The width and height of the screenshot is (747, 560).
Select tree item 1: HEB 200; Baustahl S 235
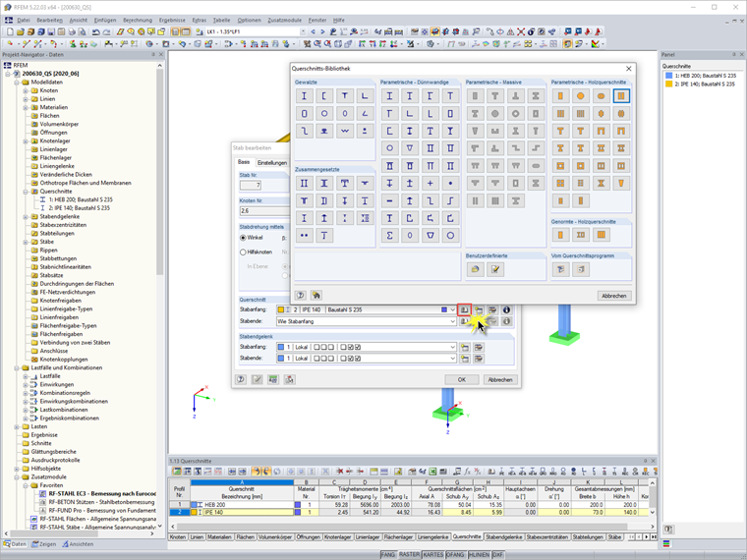[x=81, y=199]
